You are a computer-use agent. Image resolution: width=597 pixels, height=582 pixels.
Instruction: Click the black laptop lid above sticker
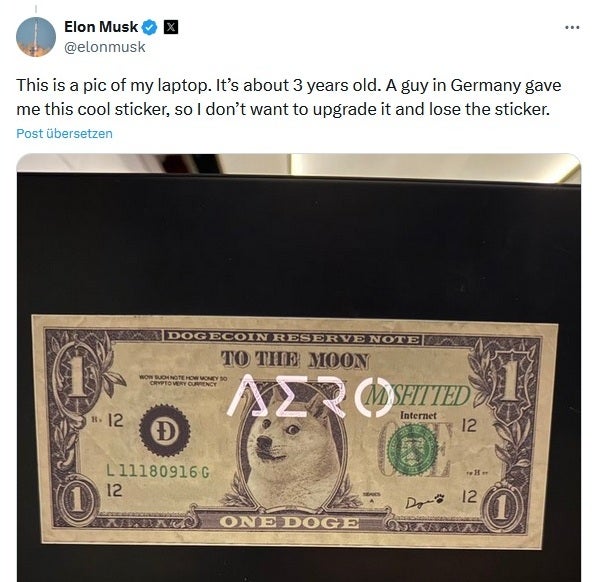298,244
